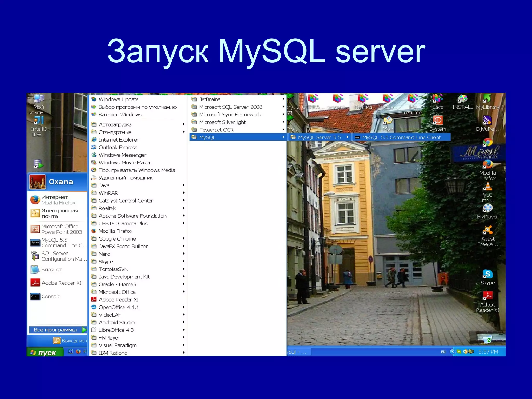The height and width of the screenshot is (399, 532).
Task: Click the Выход из системы logoff button
Action: [70, 341]
